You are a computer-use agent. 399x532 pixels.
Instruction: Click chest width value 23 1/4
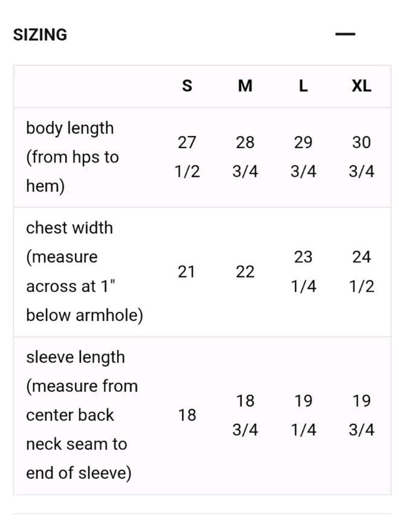point(303,272)
